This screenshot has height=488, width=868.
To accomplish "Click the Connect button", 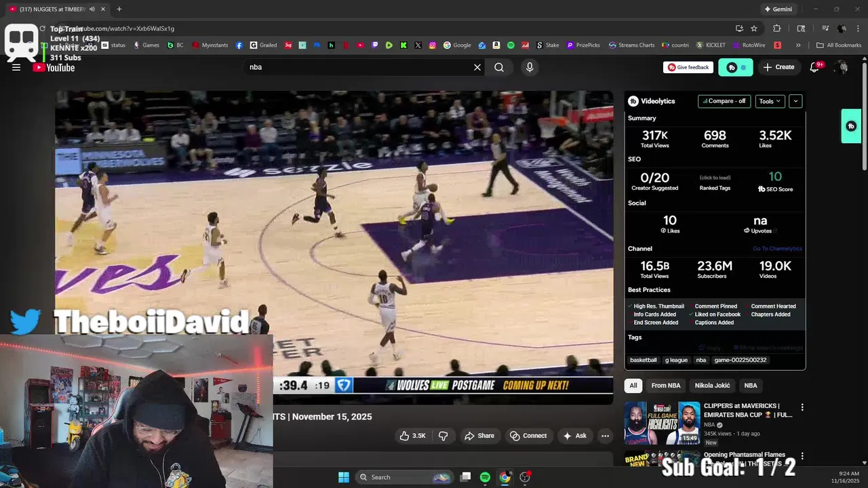I will (528, 436).
